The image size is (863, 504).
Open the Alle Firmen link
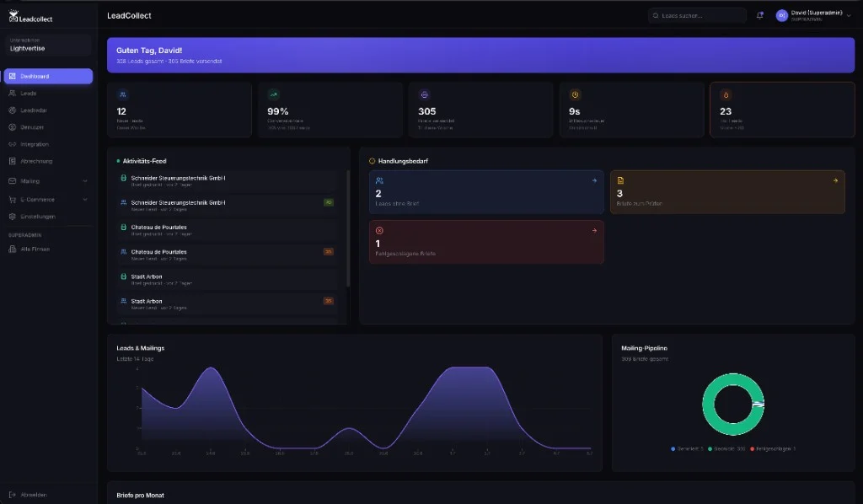point(48,249)
